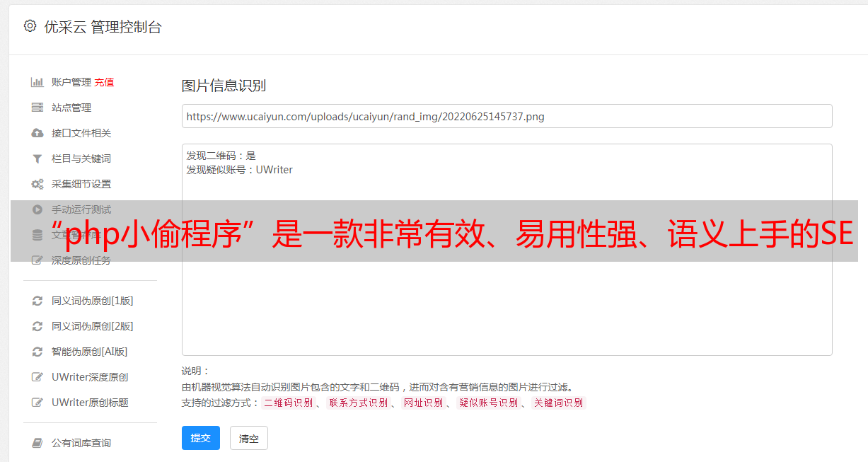The image size is (868, 462).
Task: Open the 站点管理 menu item
Action: [71, 108]
